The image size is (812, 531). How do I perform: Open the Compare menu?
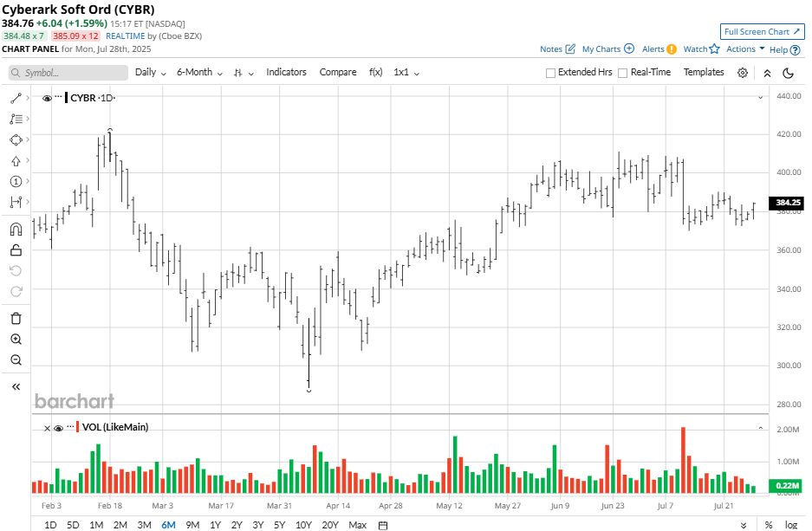point(338,73)
